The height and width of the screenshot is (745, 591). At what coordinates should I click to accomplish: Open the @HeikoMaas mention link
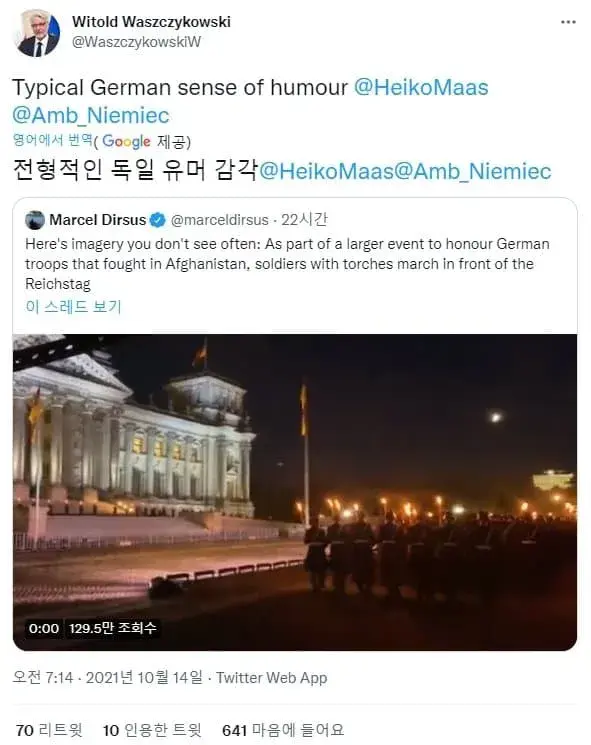pyautogui.click(x=421, y=87)
